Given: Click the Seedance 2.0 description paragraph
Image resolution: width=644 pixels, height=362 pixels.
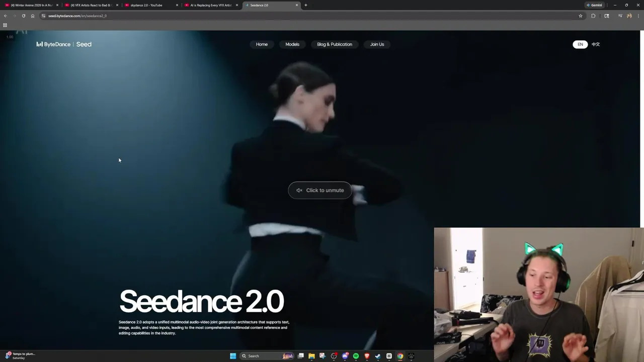Looking at the screenshot, I should [x=204, y=327].
